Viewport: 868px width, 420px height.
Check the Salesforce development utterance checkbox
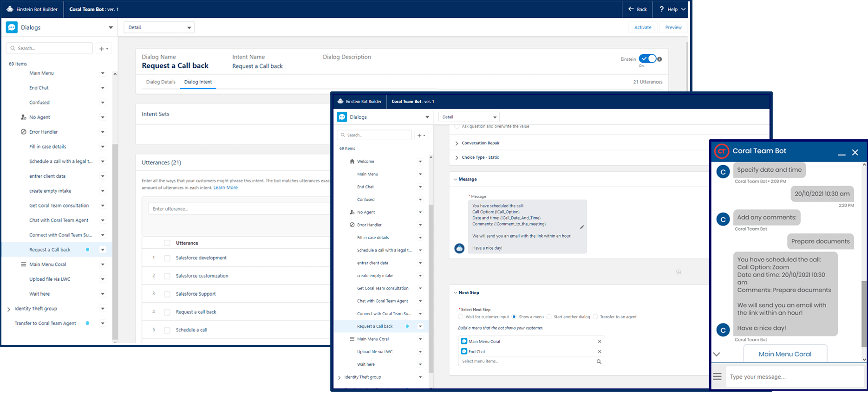tap(167, 258)
